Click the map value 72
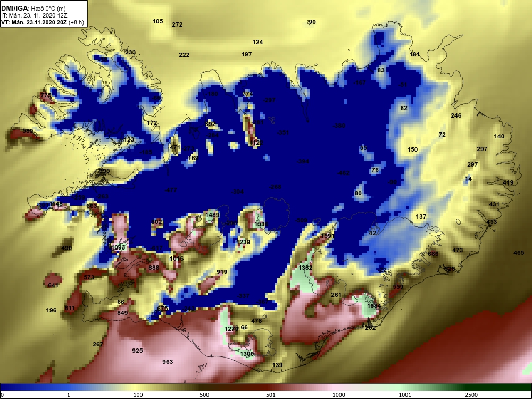The width and height of the screenshot is (532, 399). pyautogui.click(x=442, y=135)
